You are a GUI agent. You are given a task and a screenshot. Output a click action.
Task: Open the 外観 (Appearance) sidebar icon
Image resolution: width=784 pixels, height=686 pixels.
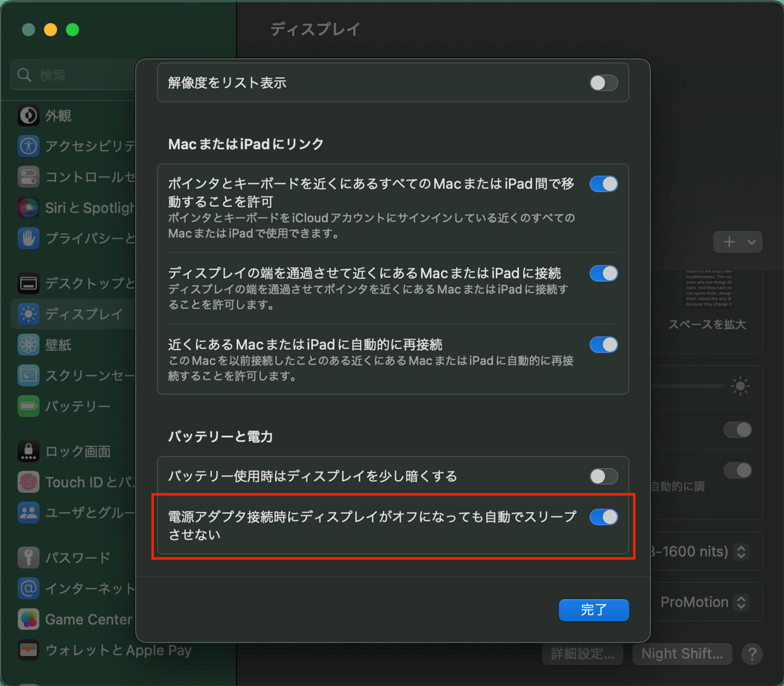pos(28,116)
